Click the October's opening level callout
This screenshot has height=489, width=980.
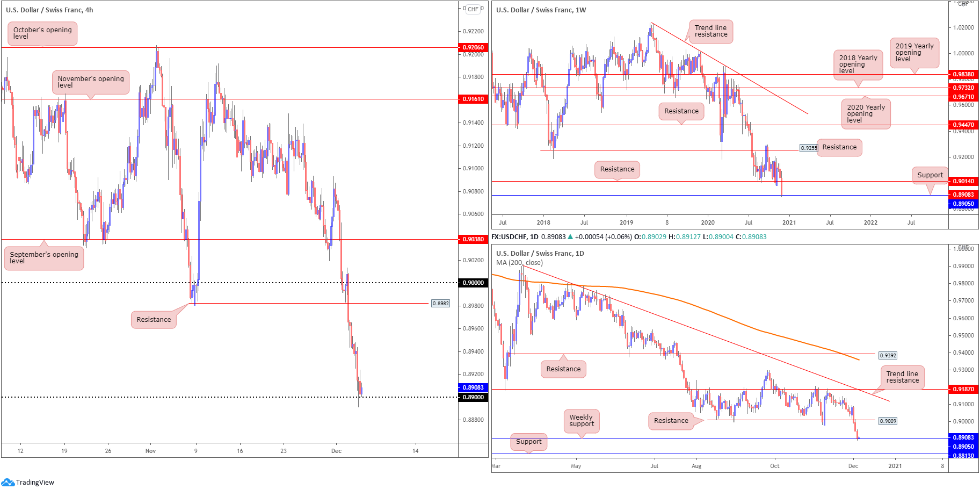pos(42,33)
